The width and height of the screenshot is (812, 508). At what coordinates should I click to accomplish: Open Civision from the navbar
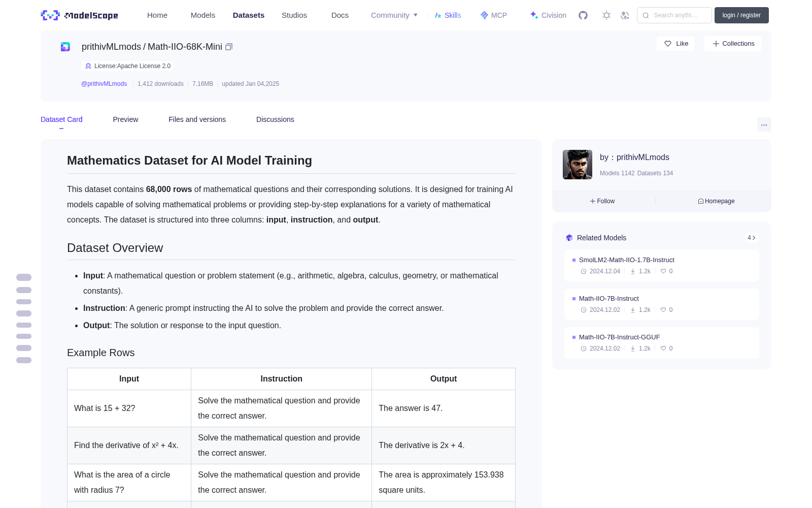[x=548, y=15]
